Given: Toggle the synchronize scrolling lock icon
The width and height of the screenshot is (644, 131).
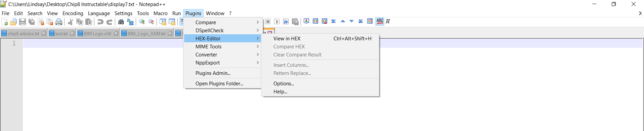Looking at the screenshot, I should 163,22.
